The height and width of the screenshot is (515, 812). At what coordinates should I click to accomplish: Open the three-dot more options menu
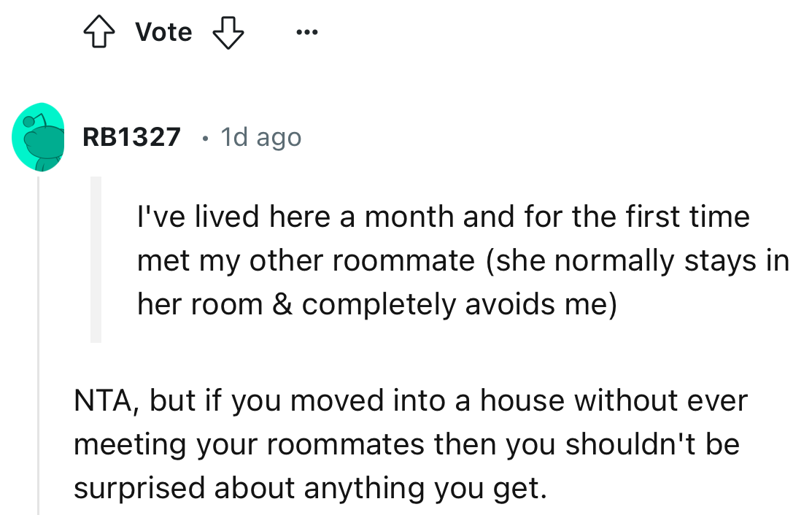pos(307,32)
